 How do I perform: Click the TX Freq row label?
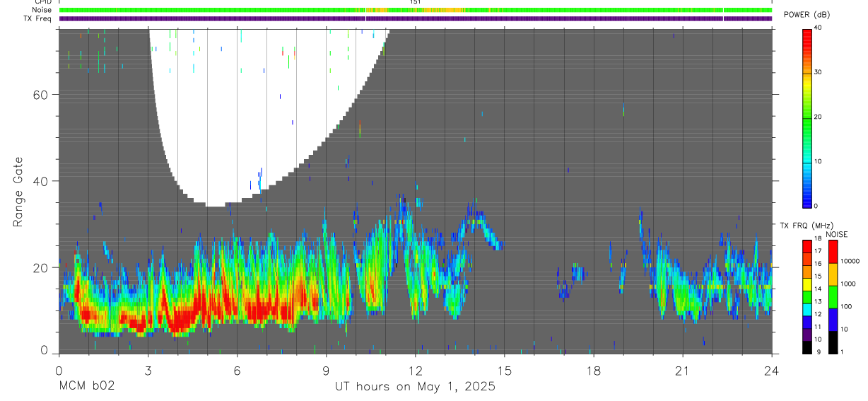tap(38, 18)
